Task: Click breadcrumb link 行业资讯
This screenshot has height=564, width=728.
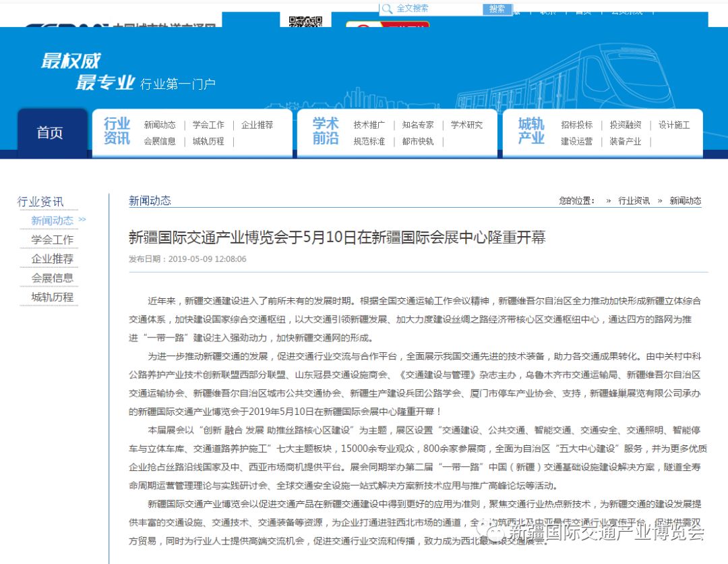Action: pyautogui.click(x=634, y=200)
